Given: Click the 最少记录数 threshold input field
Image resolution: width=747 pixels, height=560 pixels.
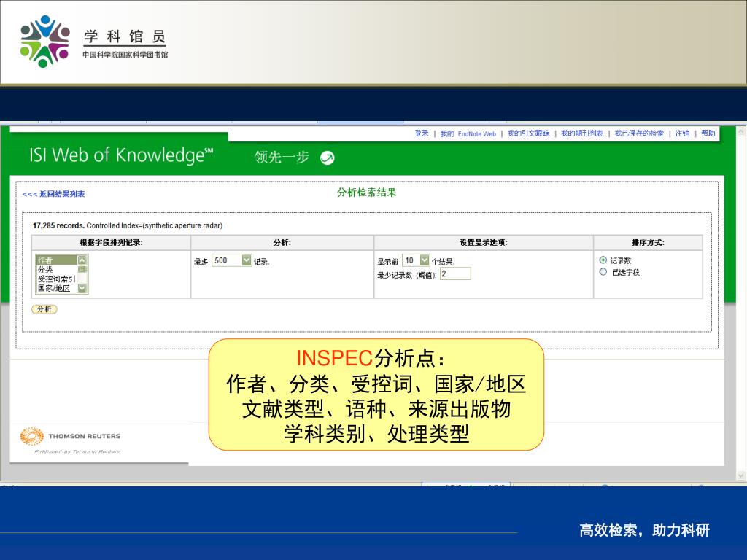Looking at the screenshot, I should pyautogui.click(x=455, y=274).
